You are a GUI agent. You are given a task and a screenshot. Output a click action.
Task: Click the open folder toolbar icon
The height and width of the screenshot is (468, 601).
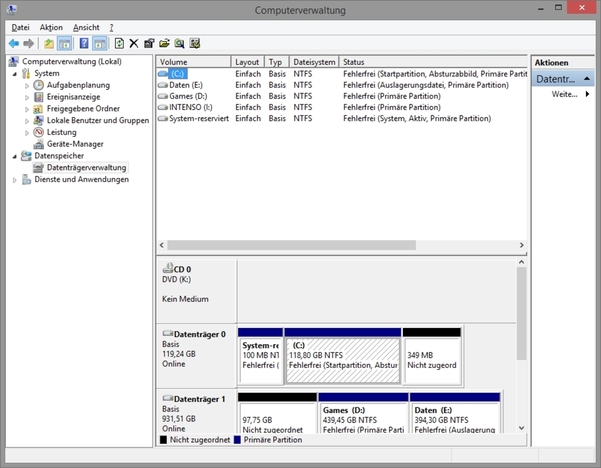pyautogui.click(x=164, y=44)
